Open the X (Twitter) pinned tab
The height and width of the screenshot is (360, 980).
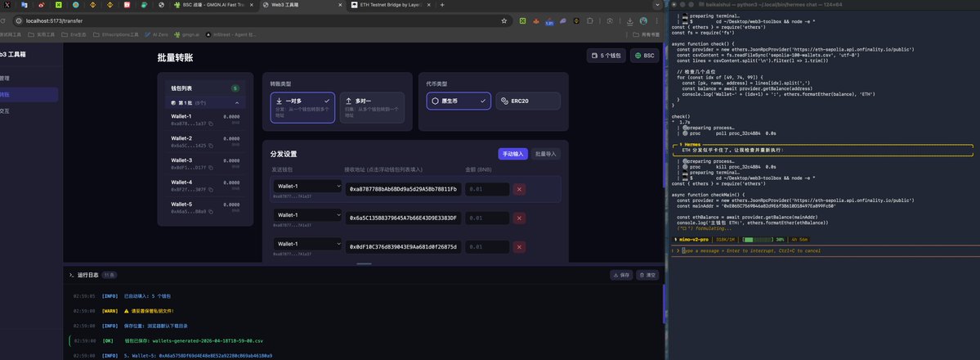tap(7, 4)
